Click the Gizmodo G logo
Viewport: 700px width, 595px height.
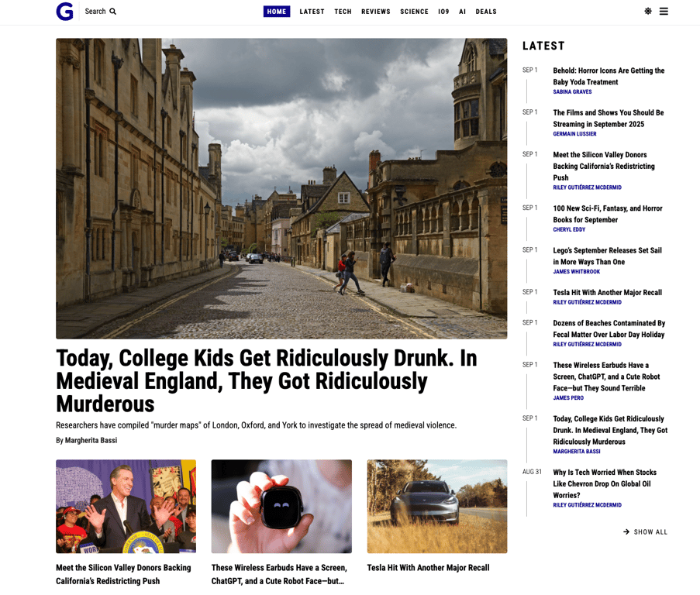pos(65,12)
